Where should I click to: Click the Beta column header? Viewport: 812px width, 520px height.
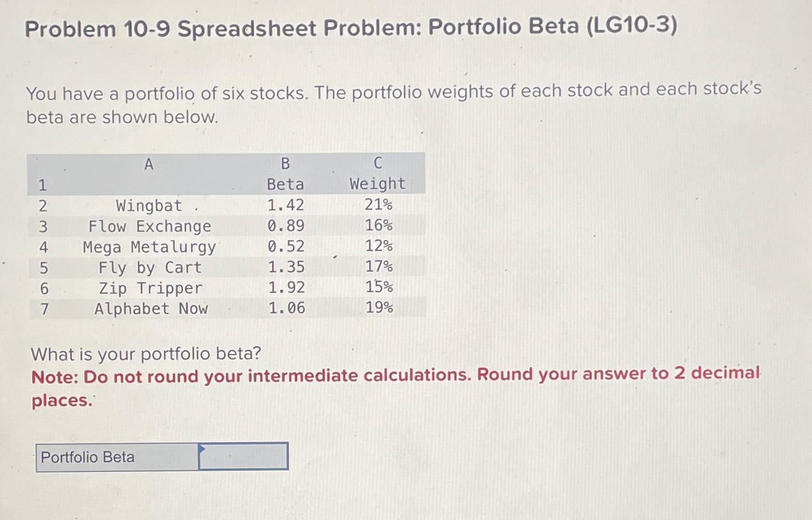click(285, 184)
